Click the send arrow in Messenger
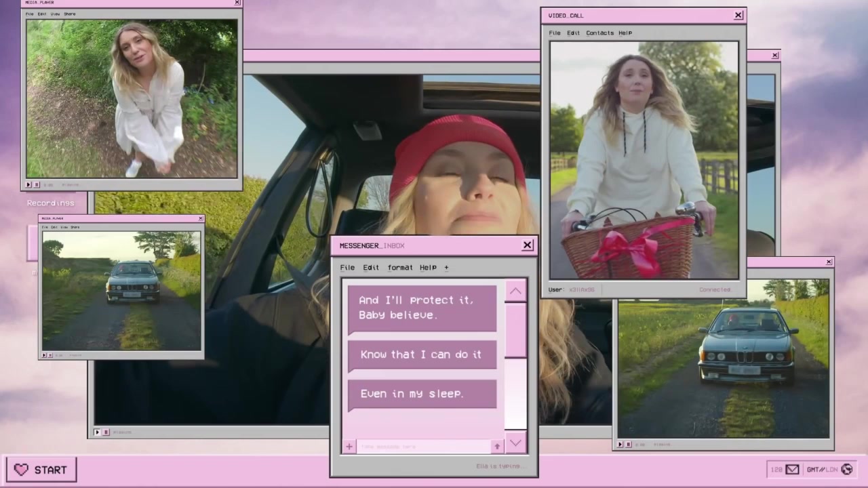 coord(497,446)
